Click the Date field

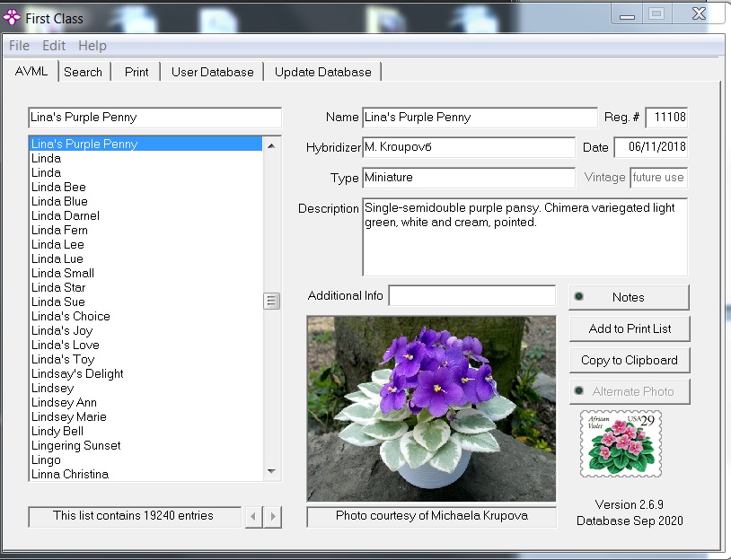coord(651,147)
